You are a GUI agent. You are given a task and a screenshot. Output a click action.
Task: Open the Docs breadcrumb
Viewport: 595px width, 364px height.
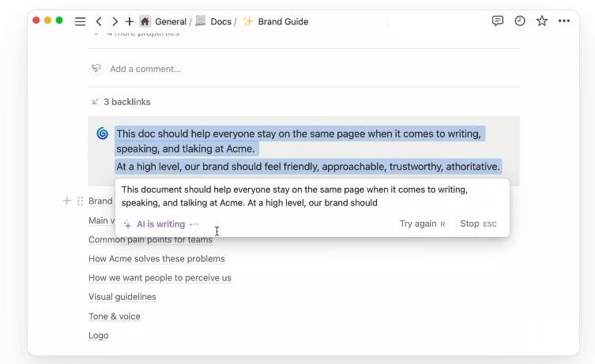tap(220, 21)
